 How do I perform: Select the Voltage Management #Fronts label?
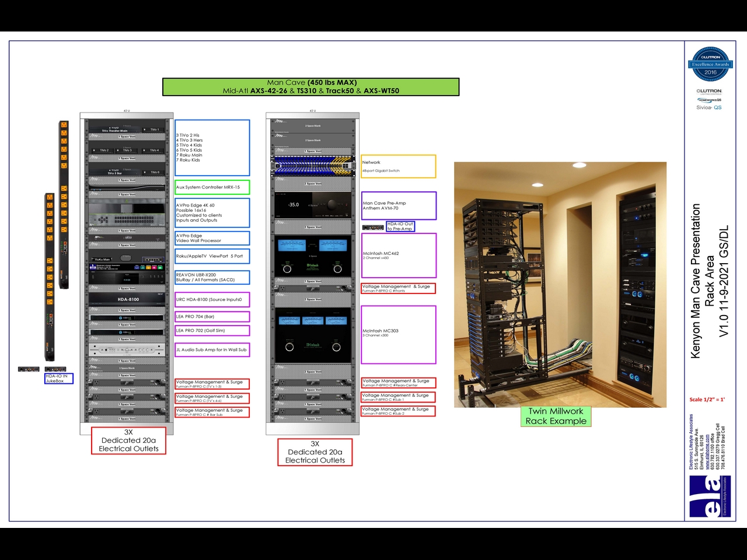[399, 288]
